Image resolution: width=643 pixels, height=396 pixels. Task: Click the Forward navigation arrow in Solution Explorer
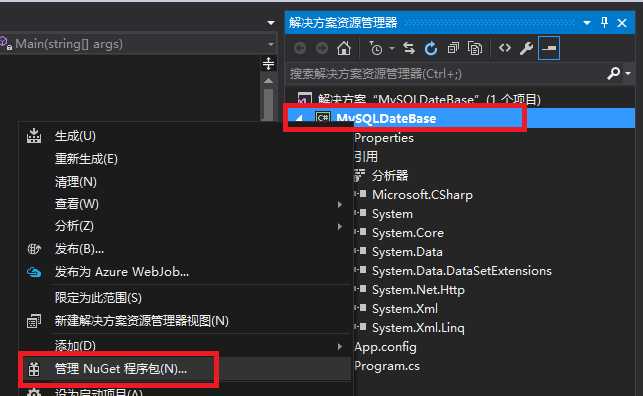[x=322, y=48]
